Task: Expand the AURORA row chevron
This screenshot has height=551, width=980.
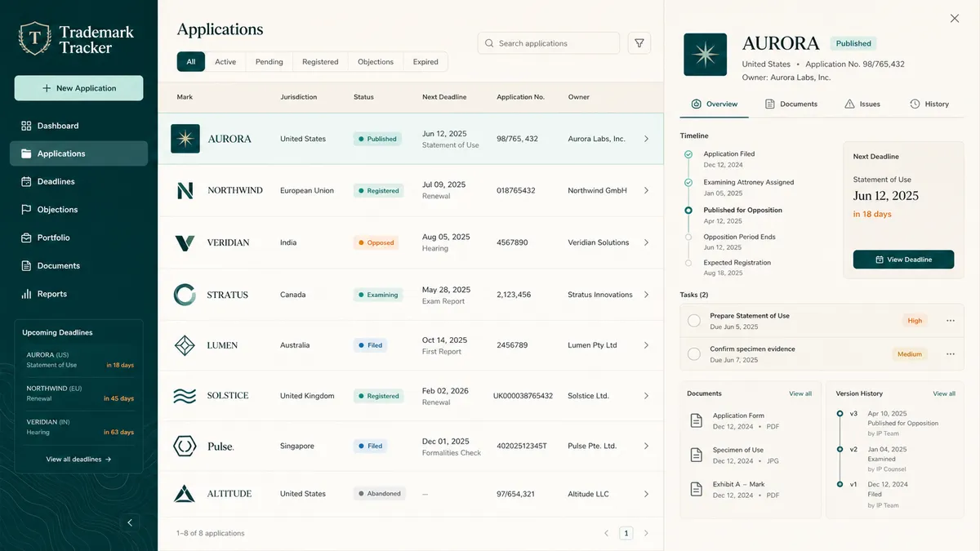Action: [646, 139]
